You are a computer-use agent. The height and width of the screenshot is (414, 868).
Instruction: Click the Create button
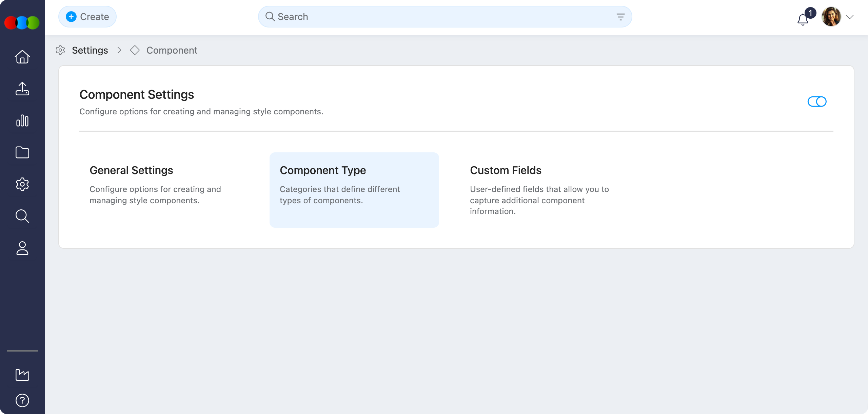(87, 16)
